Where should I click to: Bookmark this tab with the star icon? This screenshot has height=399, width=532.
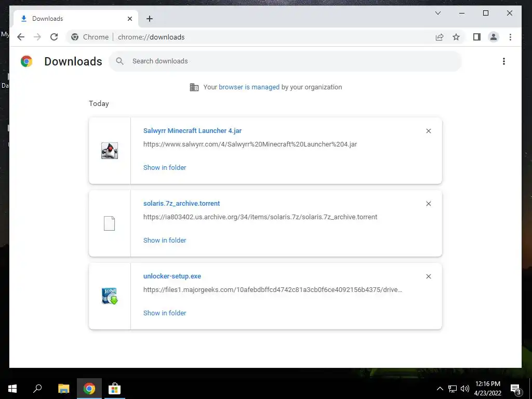pyautogui.click(x=456, y=37)
